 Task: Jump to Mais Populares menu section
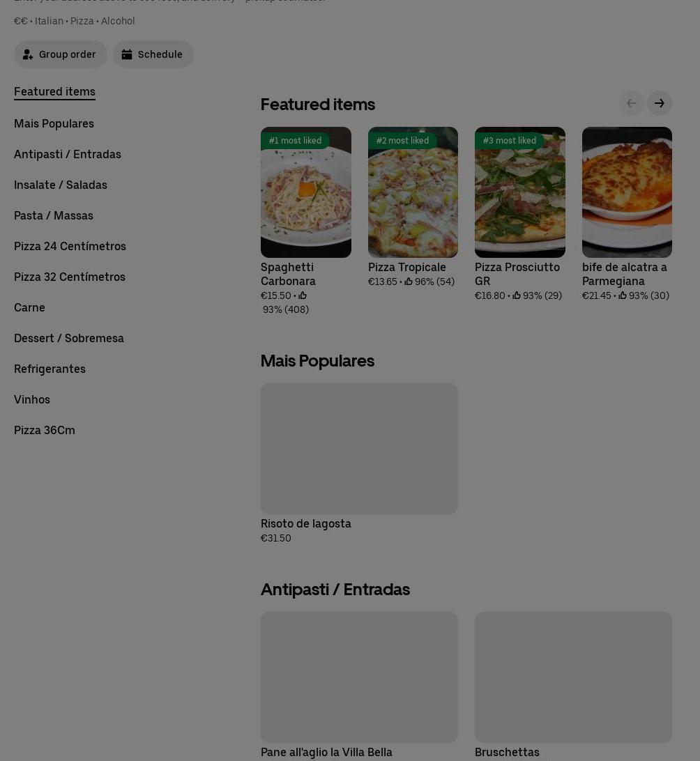point(54,124)
